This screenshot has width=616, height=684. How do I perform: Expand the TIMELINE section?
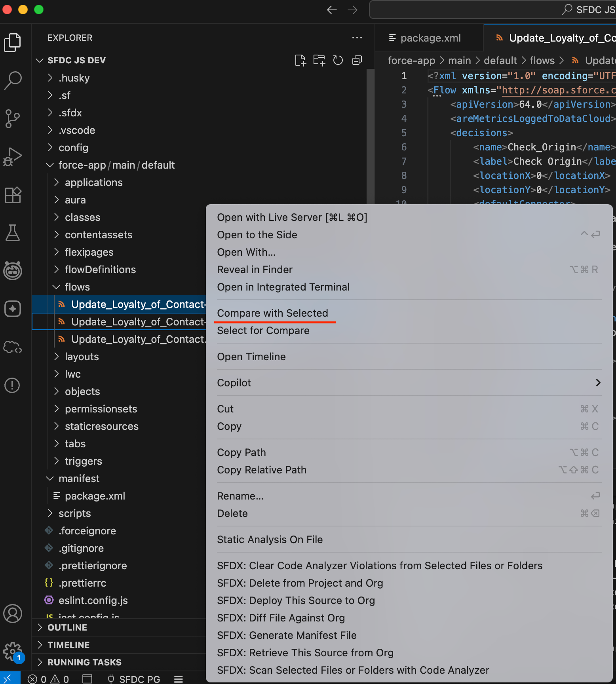pyautogui.click(x=68, y=645)
